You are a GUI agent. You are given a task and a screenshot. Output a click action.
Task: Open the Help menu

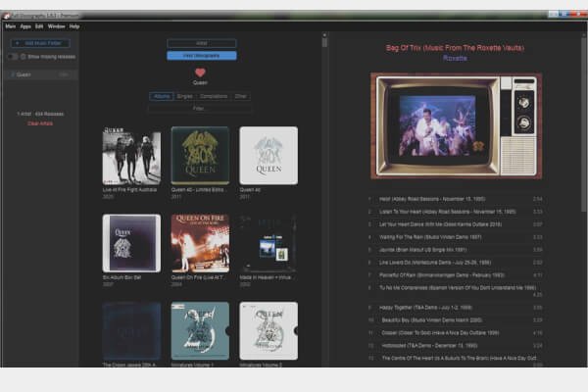pos(74,26)
